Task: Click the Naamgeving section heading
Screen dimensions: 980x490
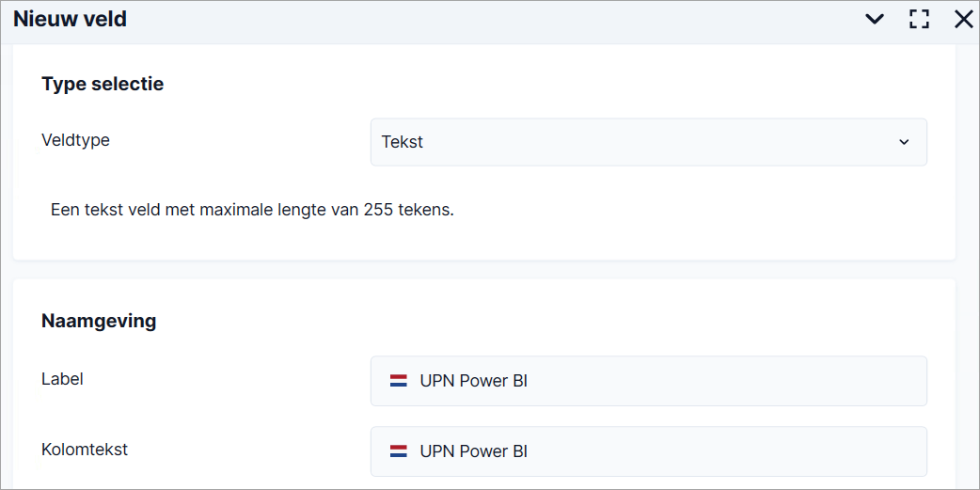Action: pyautogui.click(x=99, y=322)
